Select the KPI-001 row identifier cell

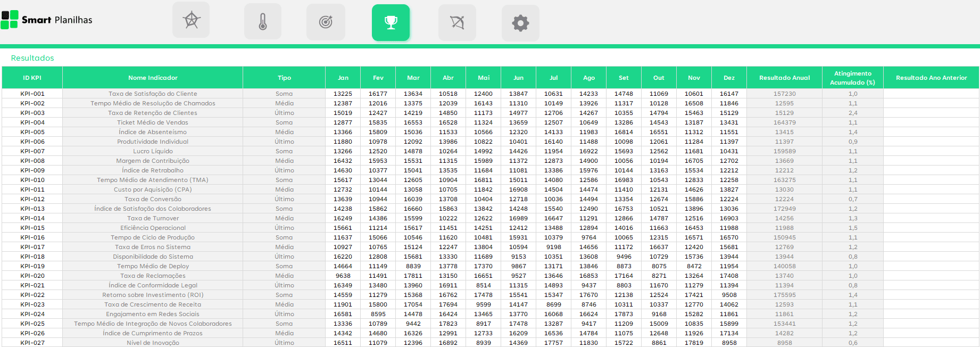point(32,94)
